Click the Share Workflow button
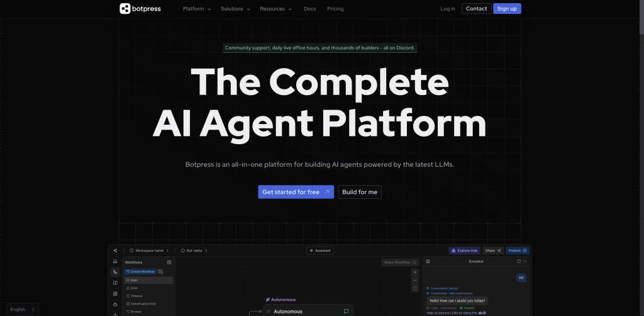 coord(400,262)
